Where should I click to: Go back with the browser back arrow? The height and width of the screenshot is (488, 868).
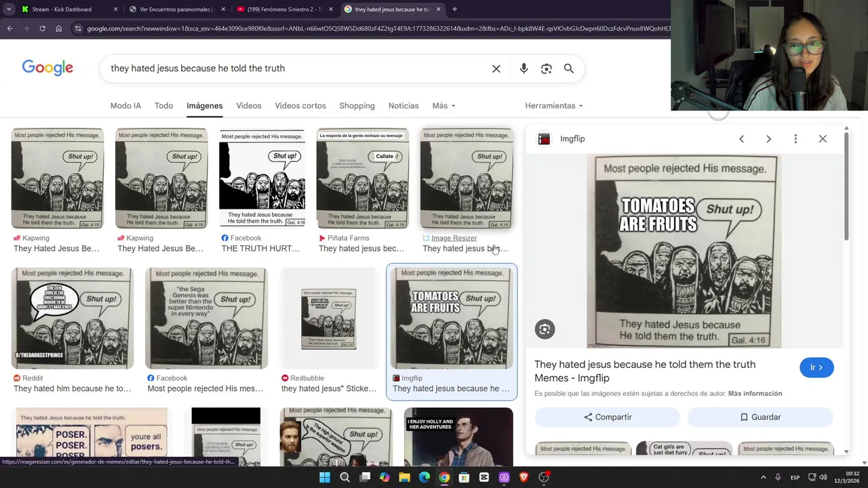(9, 28)
